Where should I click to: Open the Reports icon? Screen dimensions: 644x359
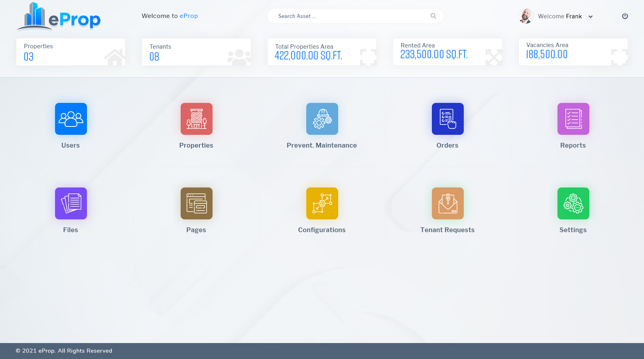click(573, 118)
